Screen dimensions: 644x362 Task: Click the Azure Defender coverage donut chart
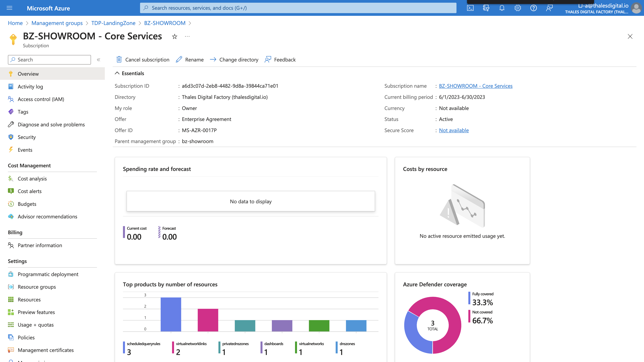click(x=433, y=325)
